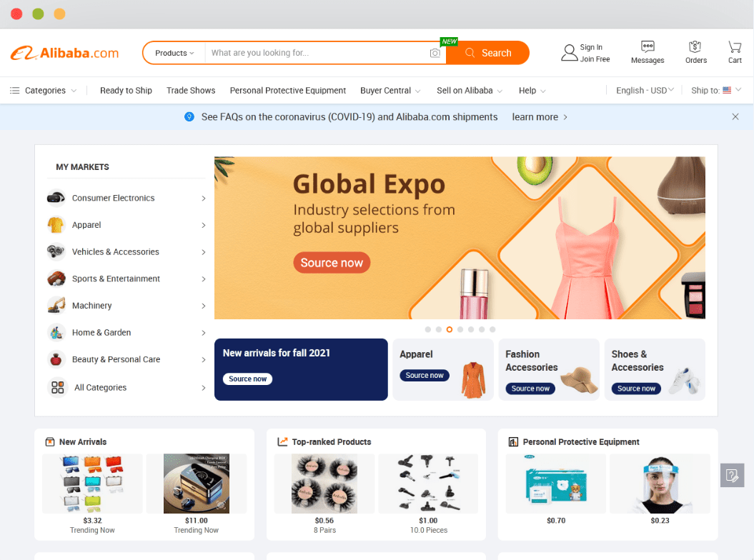This screenshot has height=560, width=754.
Task: Open Messages icon
Action: [648, 46]
